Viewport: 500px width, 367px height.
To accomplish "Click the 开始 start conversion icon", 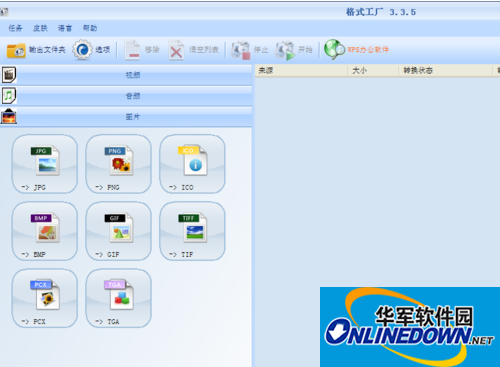I will (285, 50).
